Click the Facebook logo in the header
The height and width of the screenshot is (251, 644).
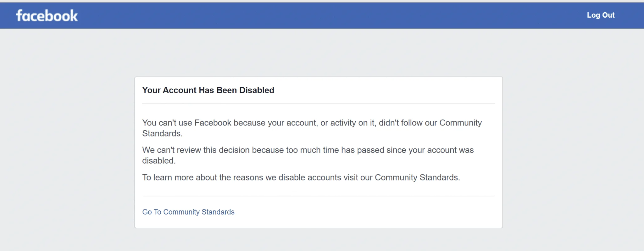coord(47,16)
